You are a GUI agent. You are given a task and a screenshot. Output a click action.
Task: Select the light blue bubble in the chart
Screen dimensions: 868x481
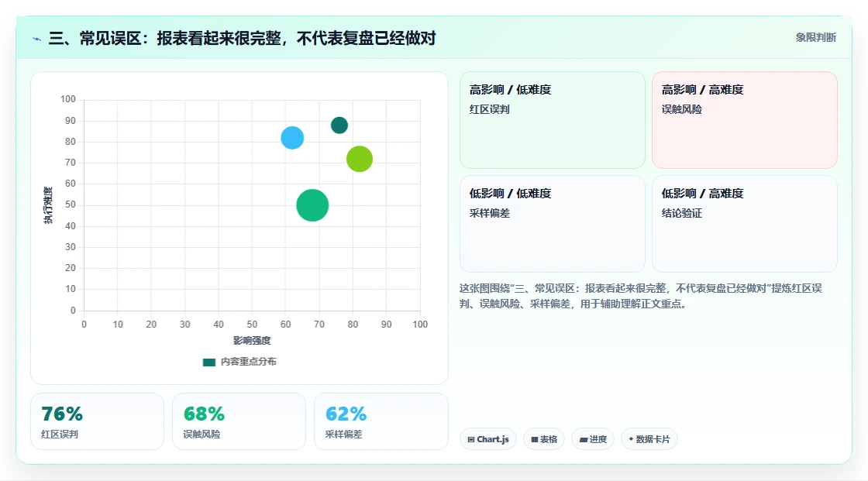292,138
